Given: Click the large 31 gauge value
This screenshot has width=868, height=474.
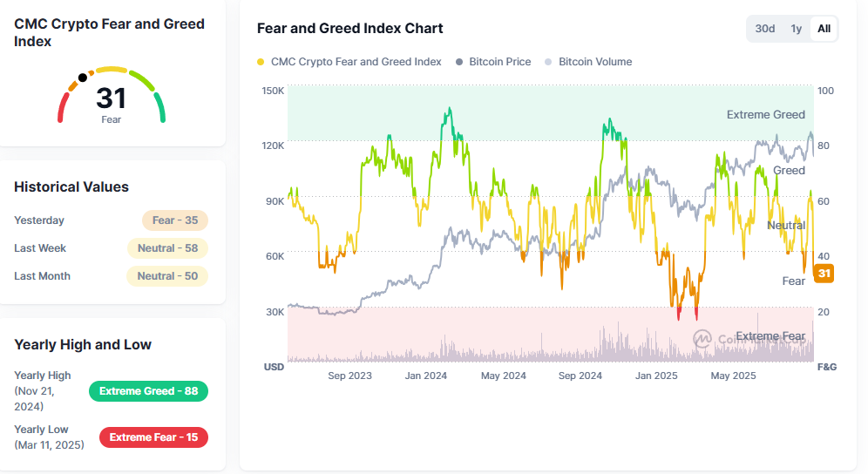Looking at the screenshot, I should coord(112,98).
